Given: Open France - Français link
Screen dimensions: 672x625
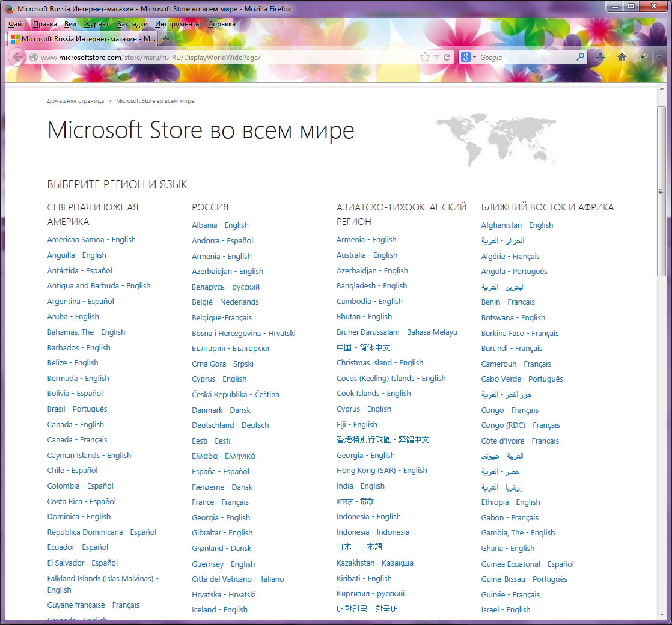Looking at the screenshot, I should click(x=220, y=502).
